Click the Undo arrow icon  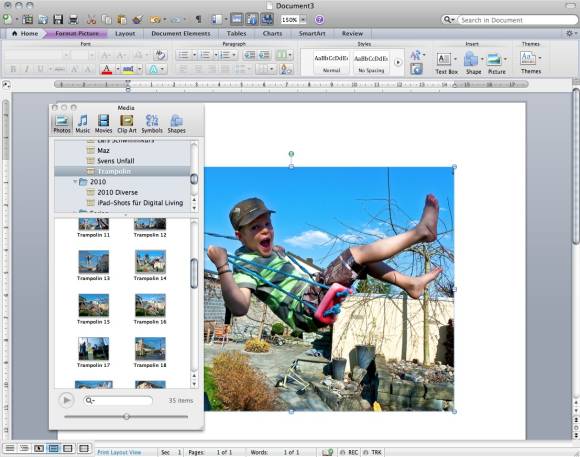point(156,19)
